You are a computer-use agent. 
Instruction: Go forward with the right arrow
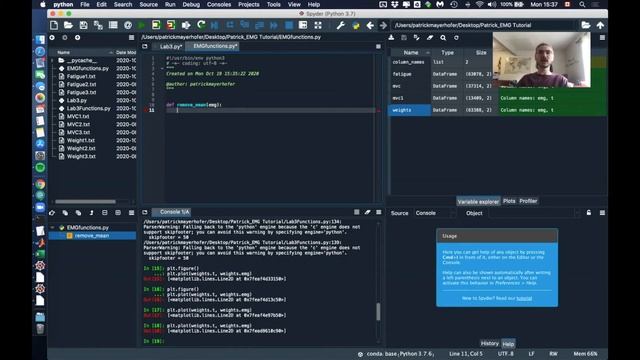383,25
